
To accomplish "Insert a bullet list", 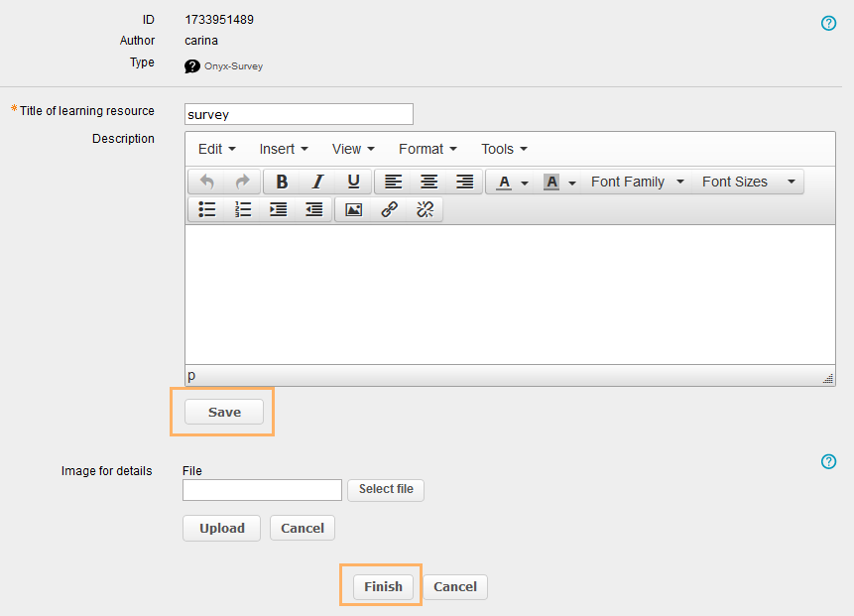I will tap(207, 209).
